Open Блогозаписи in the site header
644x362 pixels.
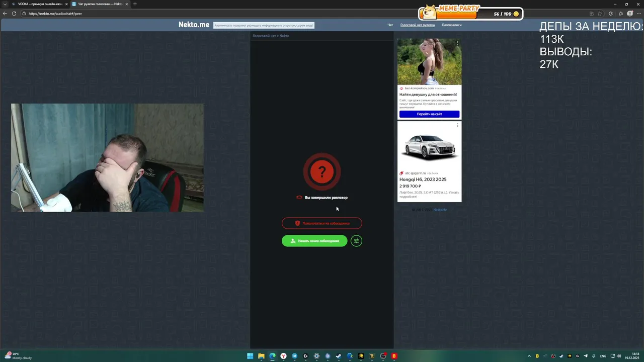(x=452, y=25)
